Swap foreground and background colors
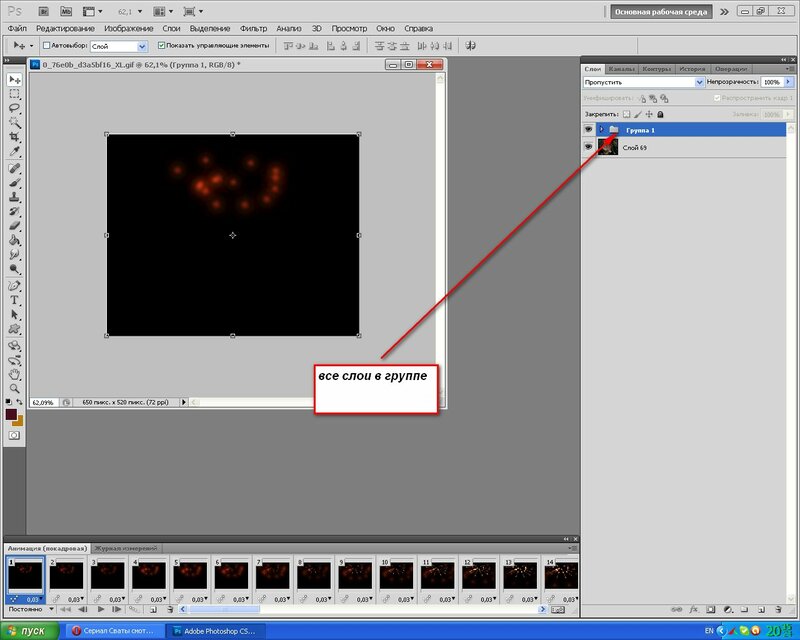 click(x=19, y=402)
